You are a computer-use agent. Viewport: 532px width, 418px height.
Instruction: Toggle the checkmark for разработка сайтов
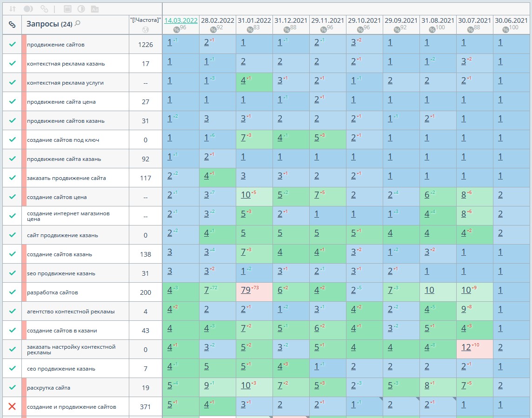(12, 292)
